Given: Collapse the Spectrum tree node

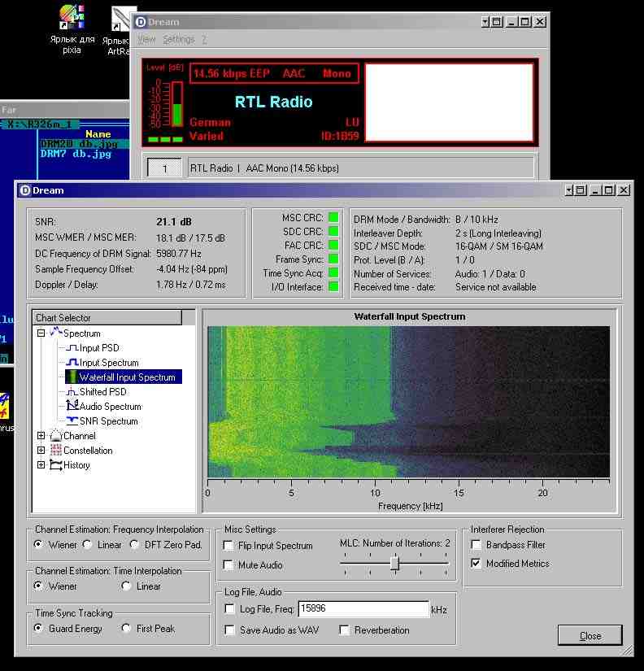Looking at the screenshot, I should tap(41, 333).
